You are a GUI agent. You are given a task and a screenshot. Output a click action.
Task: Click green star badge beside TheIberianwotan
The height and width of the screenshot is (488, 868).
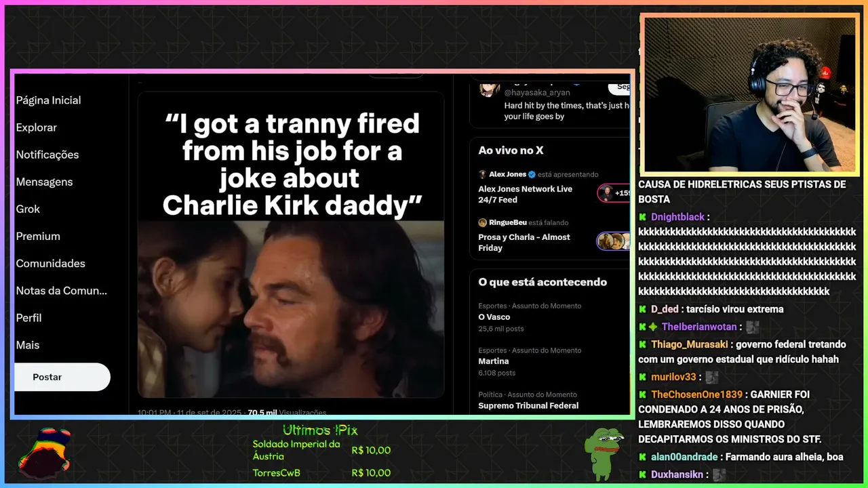[653, 327]
